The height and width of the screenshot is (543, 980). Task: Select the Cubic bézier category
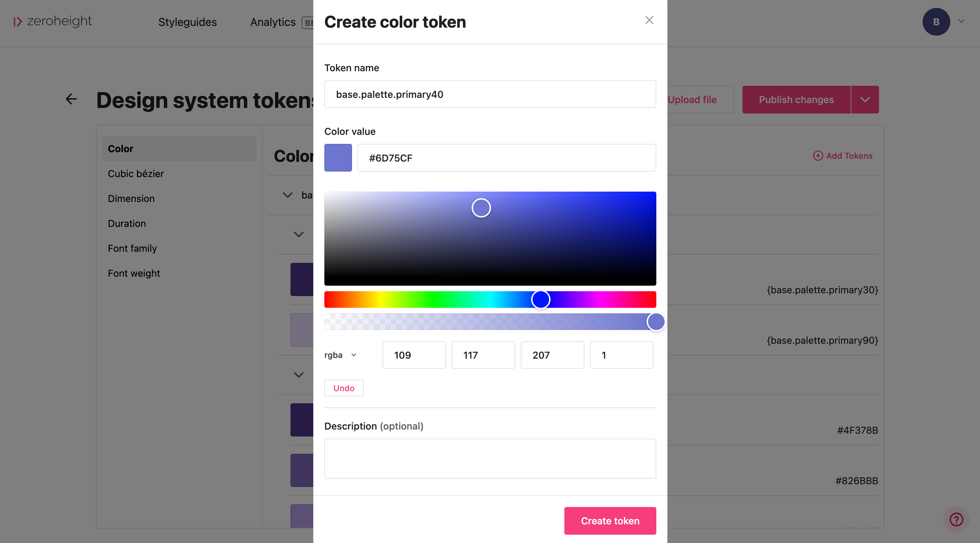136,174
